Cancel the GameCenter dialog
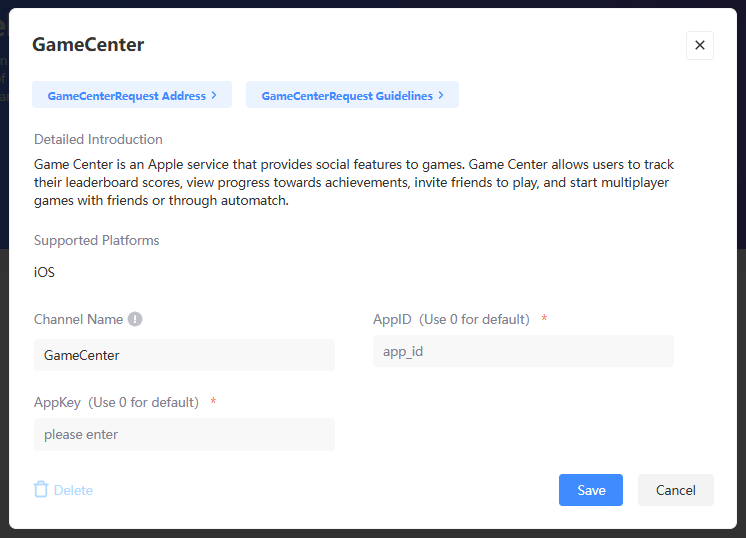Screen dimensions: 746x538 pos(676,490)
